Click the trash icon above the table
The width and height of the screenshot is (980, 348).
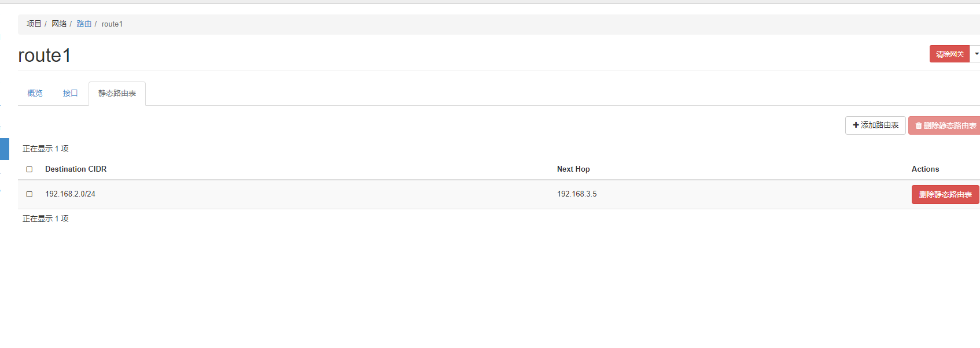pos(918,126)
